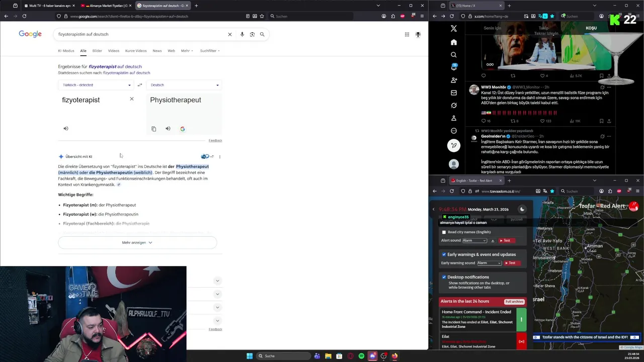
Task: Open 'KI-Modus' tab in Google
Action: 66,51
